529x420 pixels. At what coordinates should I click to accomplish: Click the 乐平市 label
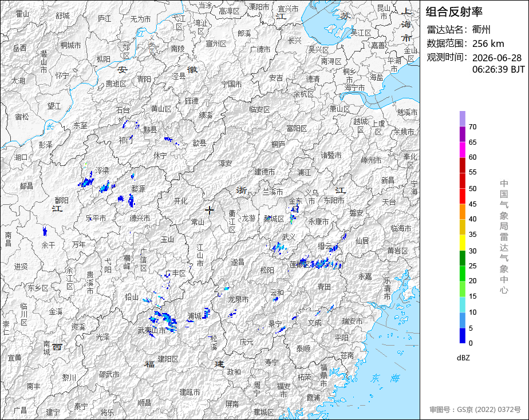coord(96,219)
